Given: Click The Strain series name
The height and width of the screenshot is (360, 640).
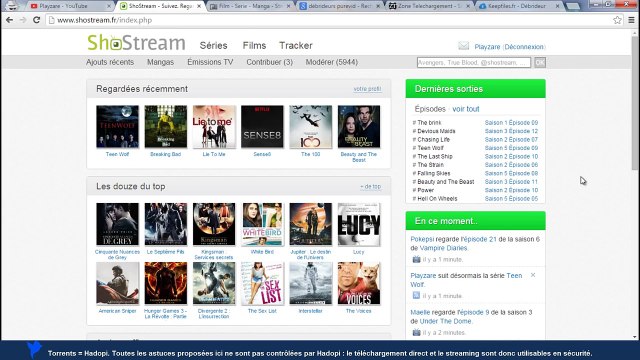Looking at the screenshot, I should point(430,165).
